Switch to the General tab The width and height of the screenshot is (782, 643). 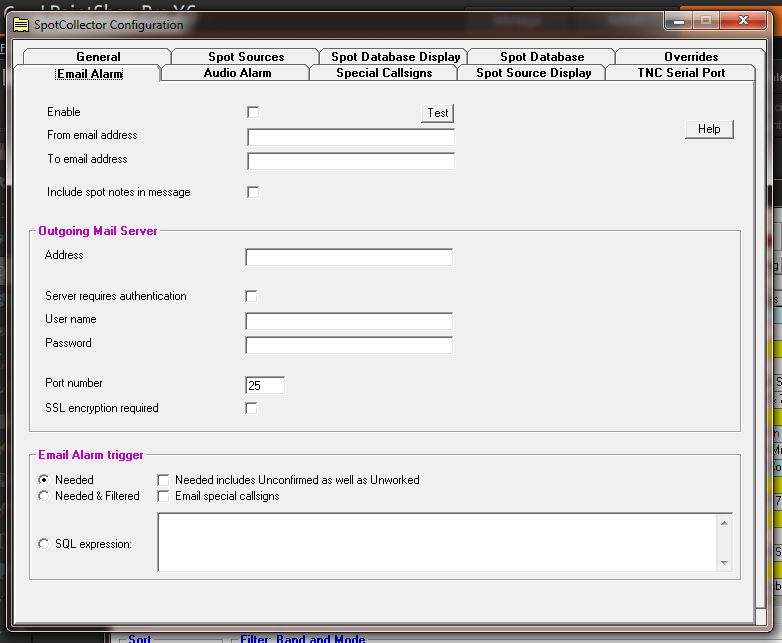[x=98, y=56]
